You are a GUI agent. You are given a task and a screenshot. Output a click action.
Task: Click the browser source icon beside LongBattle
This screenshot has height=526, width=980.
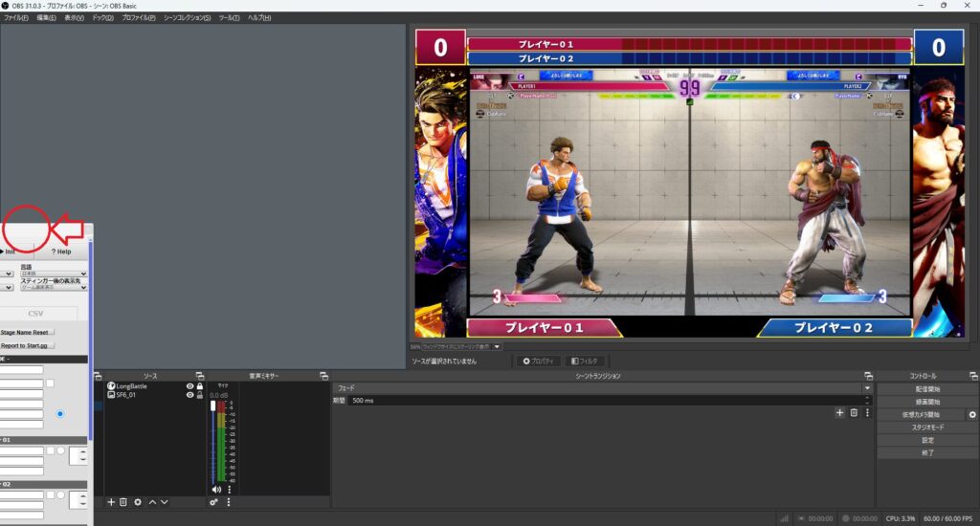(x=111, y=386)
